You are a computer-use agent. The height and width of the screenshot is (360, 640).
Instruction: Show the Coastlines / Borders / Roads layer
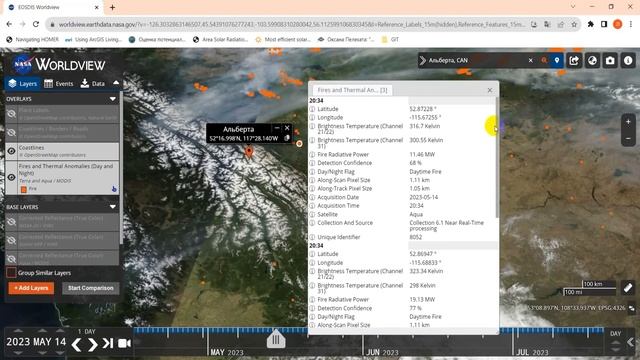coord(11,132)
